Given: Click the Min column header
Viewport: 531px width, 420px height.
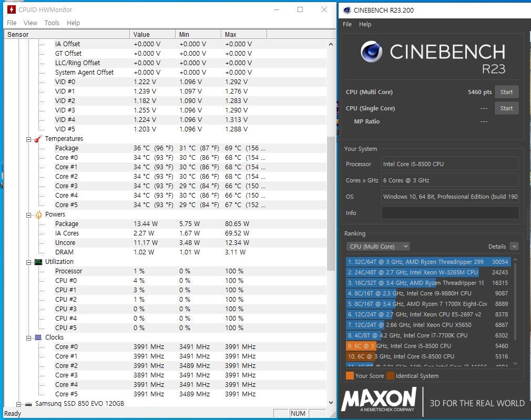Looking at the screenshot, I should point(198,34).
